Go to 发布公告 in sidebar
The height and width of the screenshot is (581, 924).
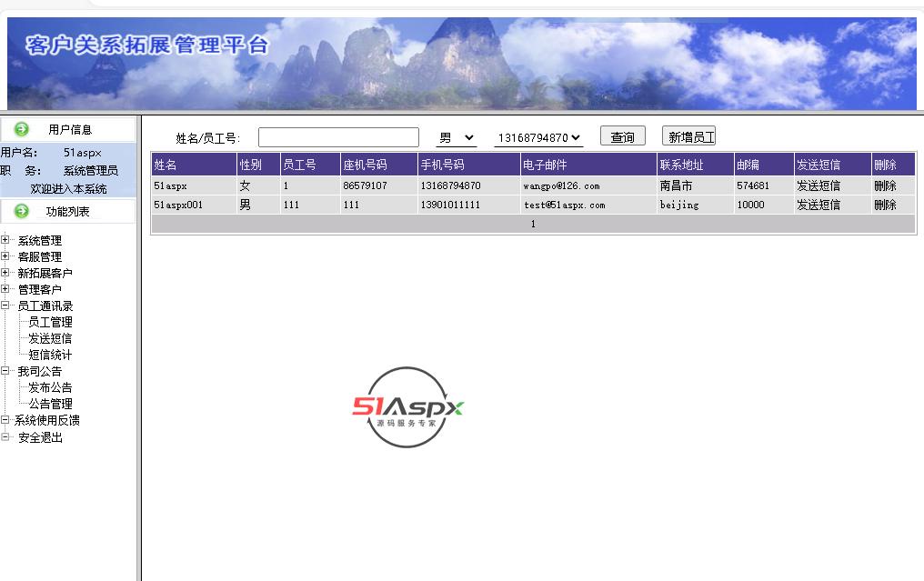coord(50,387)
